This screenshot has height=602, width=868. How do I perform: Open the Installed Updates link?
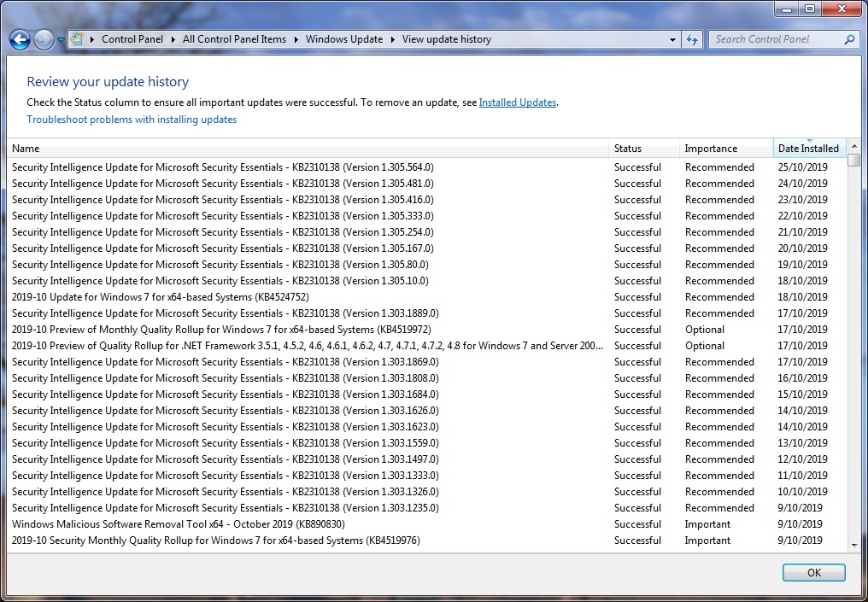(x=517, y=102)
